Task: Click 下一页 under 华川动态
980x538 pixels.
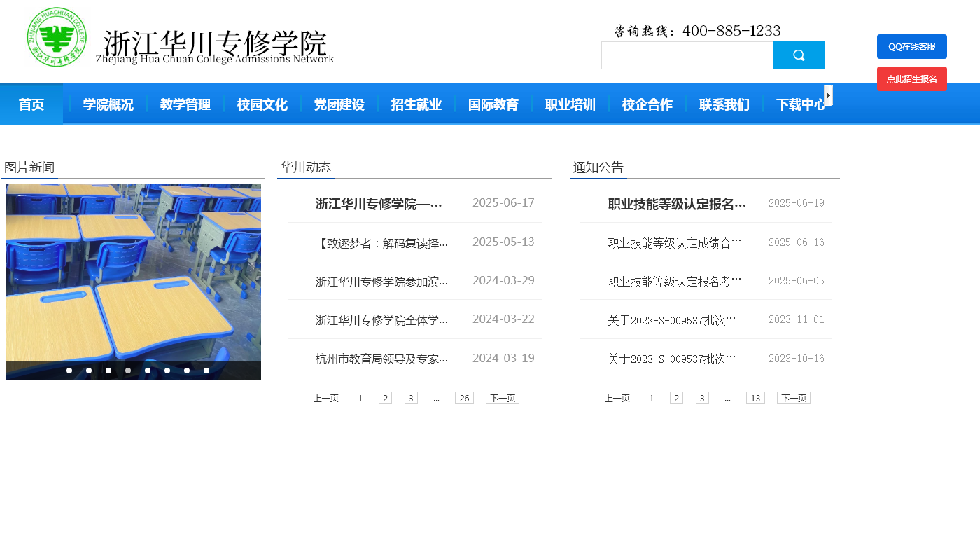Action: tap(503, 398)
